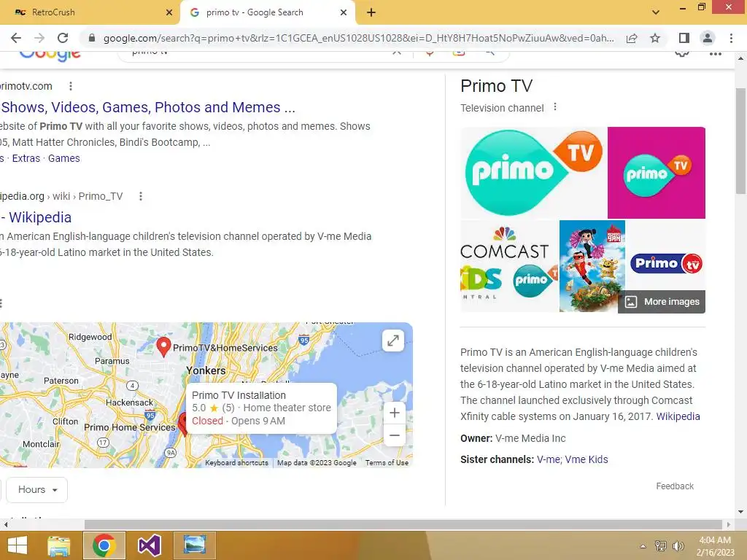Zoom out on the map
This screenshot has width=747, height=560.
(x=395, y=435)
